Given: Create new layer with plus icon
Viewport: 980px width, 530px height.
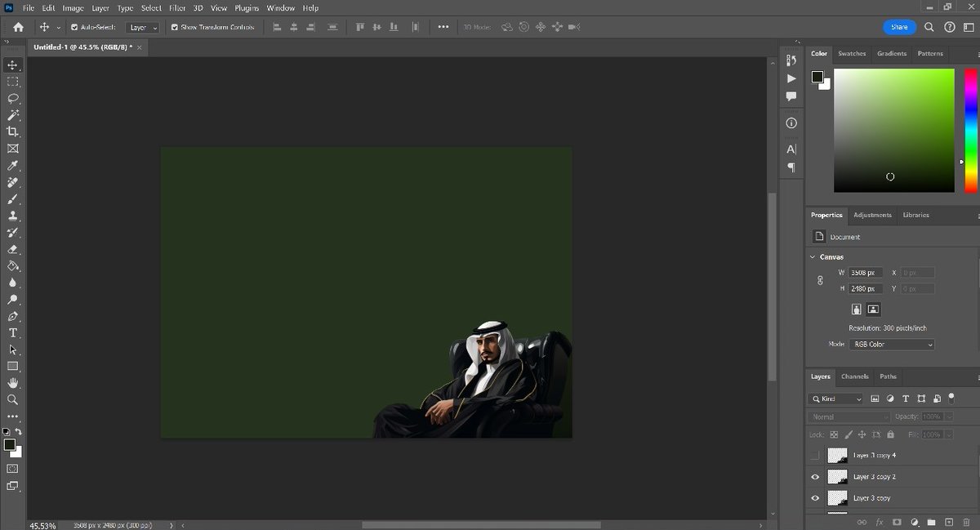Looking at the screenshot, I should [x=948, y=522].
